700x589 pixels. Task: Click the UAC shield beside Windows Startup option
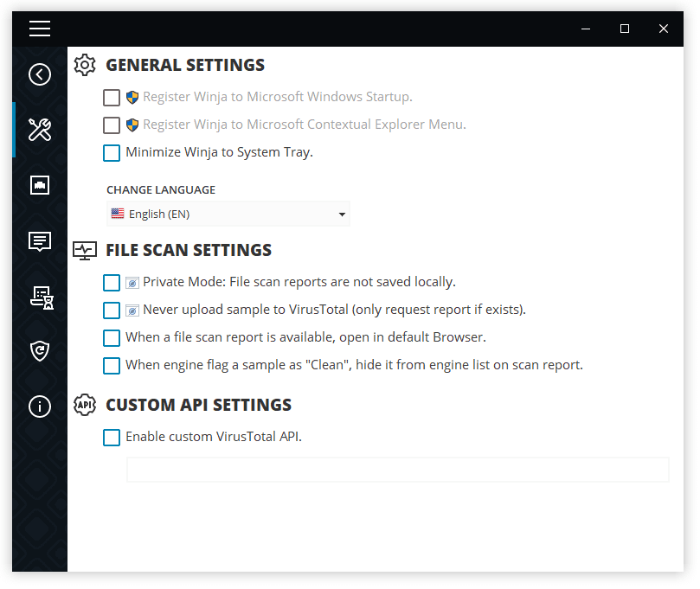[132, 97]
